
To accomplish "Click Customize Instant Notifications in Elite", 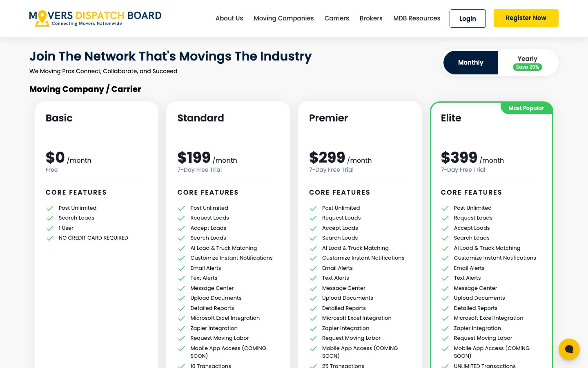I will pyautogui.click(x=495, y=258).
